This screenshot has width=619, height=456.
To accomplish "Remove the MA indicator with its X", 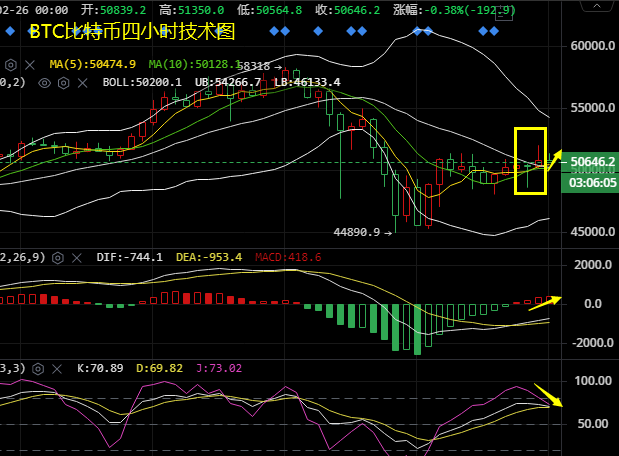I will (x=29, y=64).
